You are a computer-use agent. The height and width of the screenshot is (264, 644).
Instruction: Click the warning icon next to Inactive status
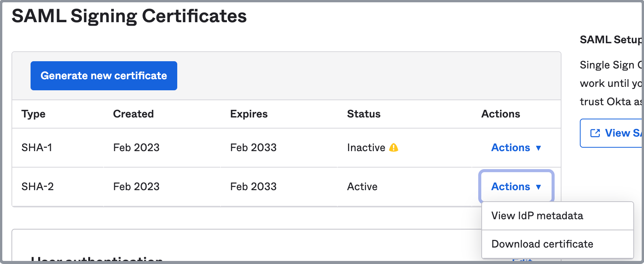394,147
